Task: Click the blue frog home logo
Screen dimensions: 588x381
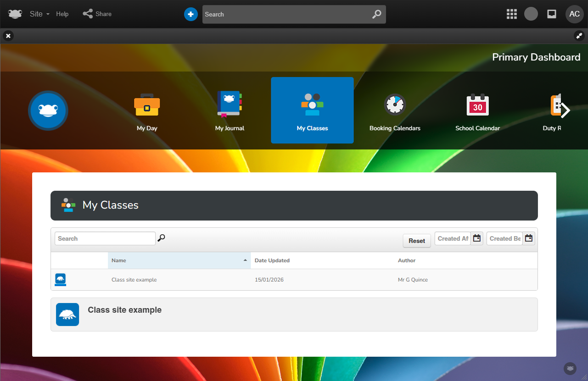Action: 48,110
